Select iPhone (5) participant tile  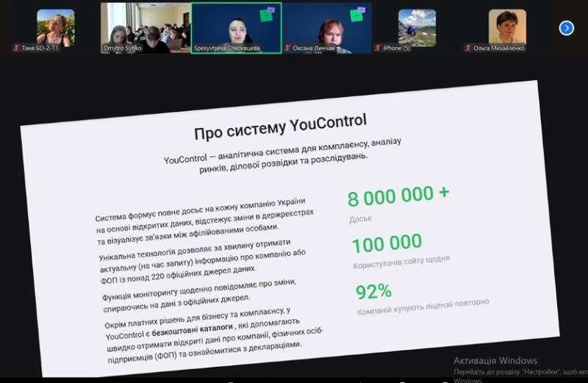417,29
